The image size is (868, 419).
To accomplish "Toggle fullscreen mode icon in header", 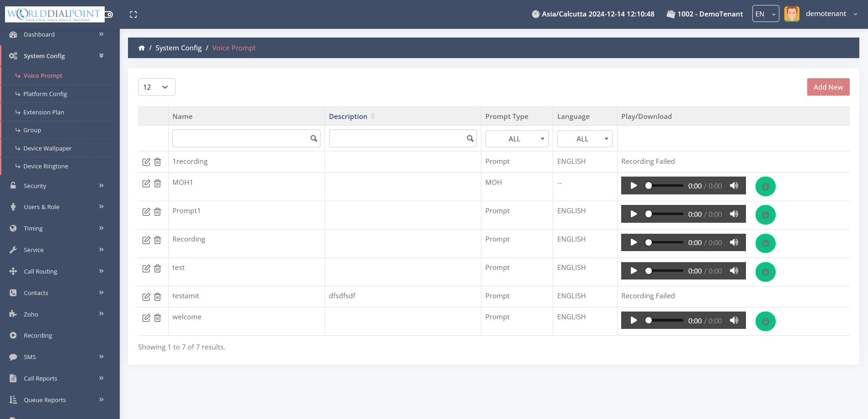I will [133, 15].
